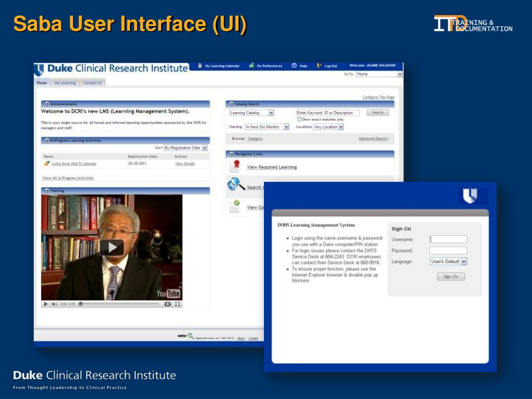532x399 pixels.
Task: Open the Language User's Default dropdown
Action: tap(448, 261)
